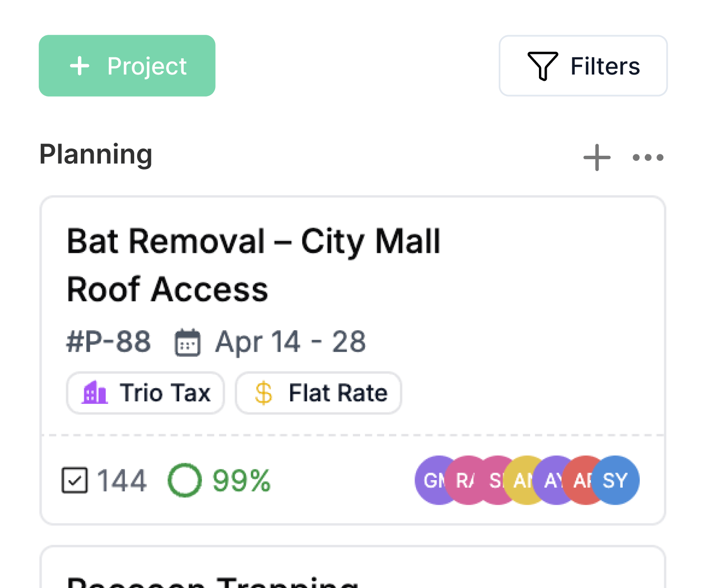This screenshot has height=588, width=707.
Task: Click the green 99% progress circle
Action: tap(185, 480)
